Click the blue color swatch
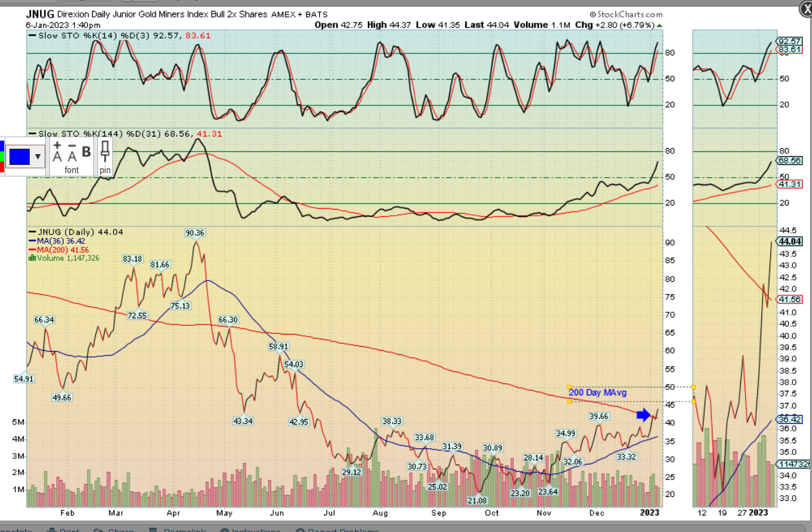 [19, 157]
